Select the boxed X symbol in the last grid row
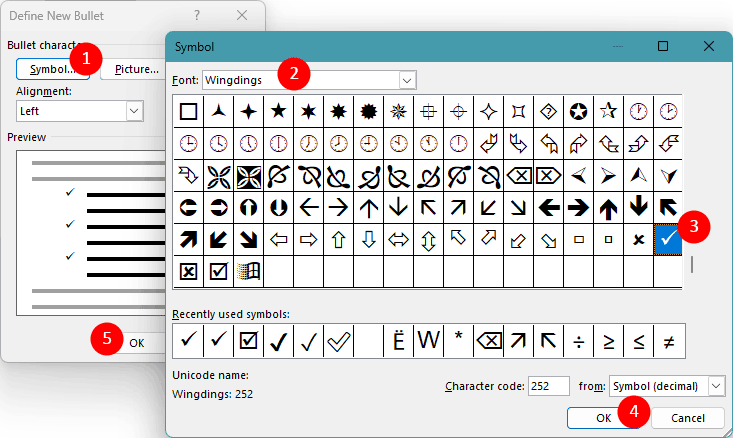The image size is (733, 438). tap(187, 271)
